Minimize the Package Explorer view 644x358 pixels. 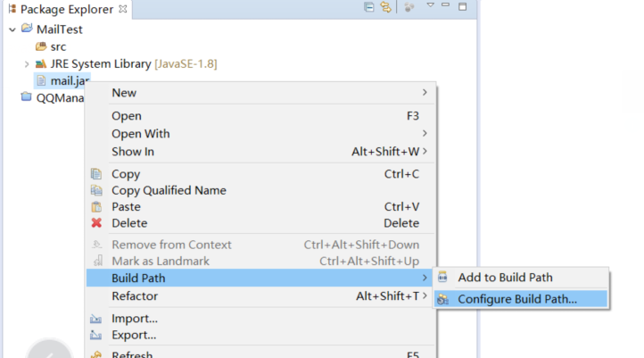[446, 5]
